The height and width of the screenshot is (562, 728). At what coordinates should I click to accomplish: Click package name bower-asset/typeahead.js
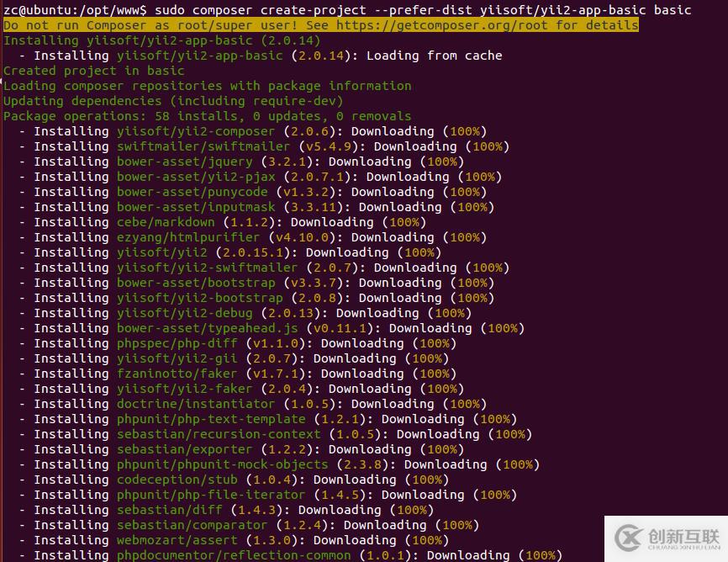point(207,328)
